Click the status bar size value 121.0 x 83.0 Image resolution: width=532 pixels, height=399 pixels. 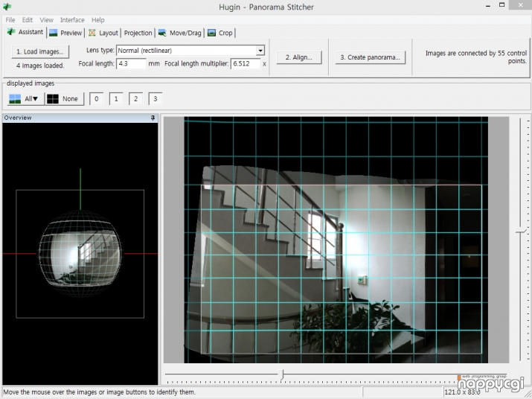tap(462, 392)
